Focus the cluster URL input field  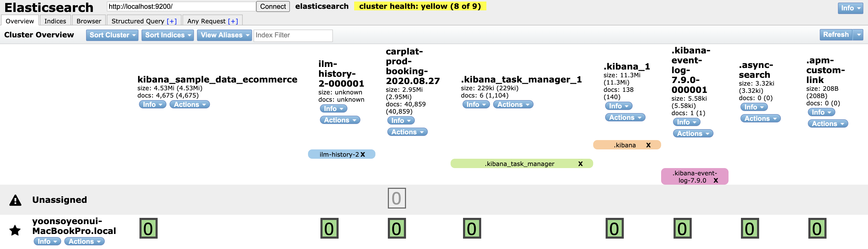[181, 6]
